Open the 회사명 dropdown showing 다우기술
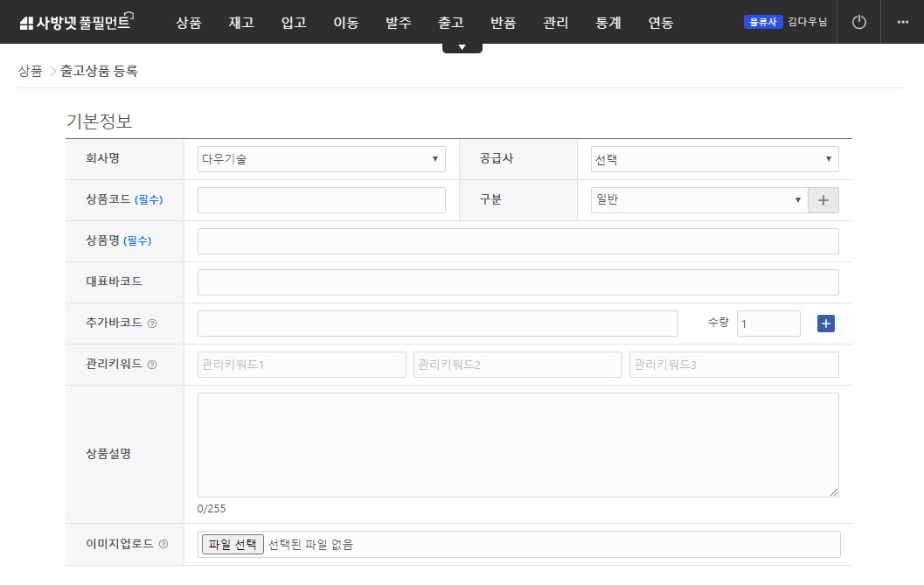The width and height of the screenshot is (924, 585). [x=321, y=158]
